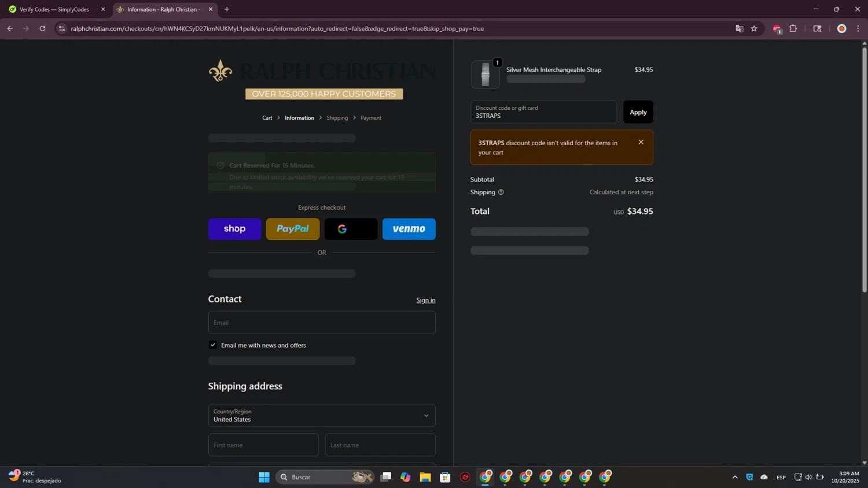
Task: Uncheck Email me with news and offers
Action: pos(213,345)
